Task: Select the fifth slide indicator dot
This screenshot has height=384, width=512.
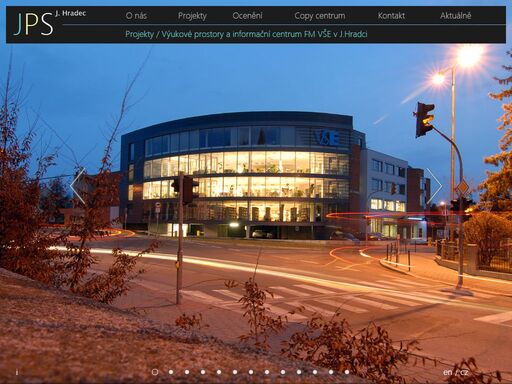Action: click(x=219, y=372)
